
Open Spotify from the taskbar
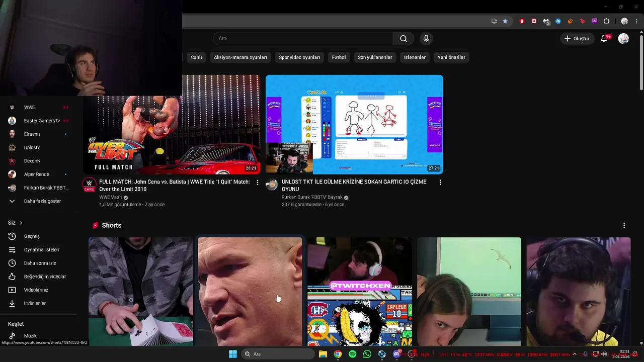pyautogui.click(x=352, y=354)
